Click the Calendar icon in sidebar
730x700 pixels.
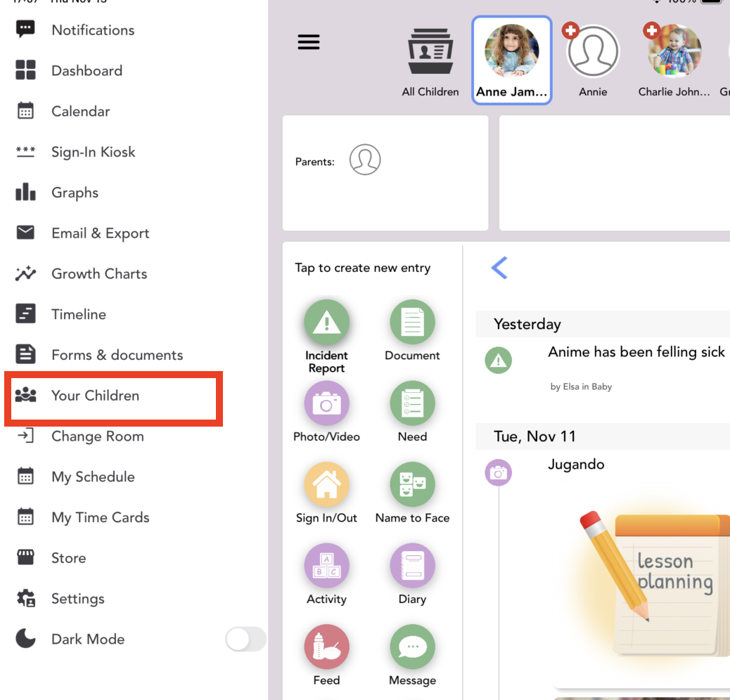pos(25,111)
